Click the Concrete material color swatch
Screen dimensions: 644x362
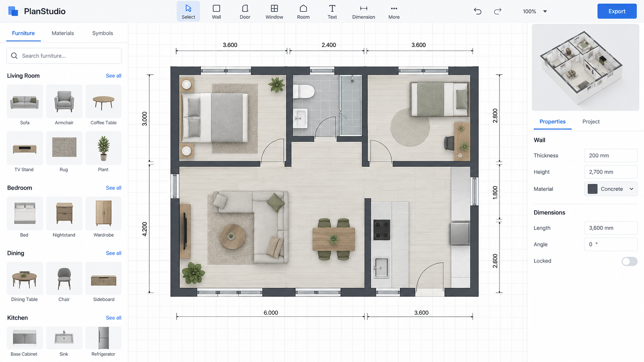(592, 189)
